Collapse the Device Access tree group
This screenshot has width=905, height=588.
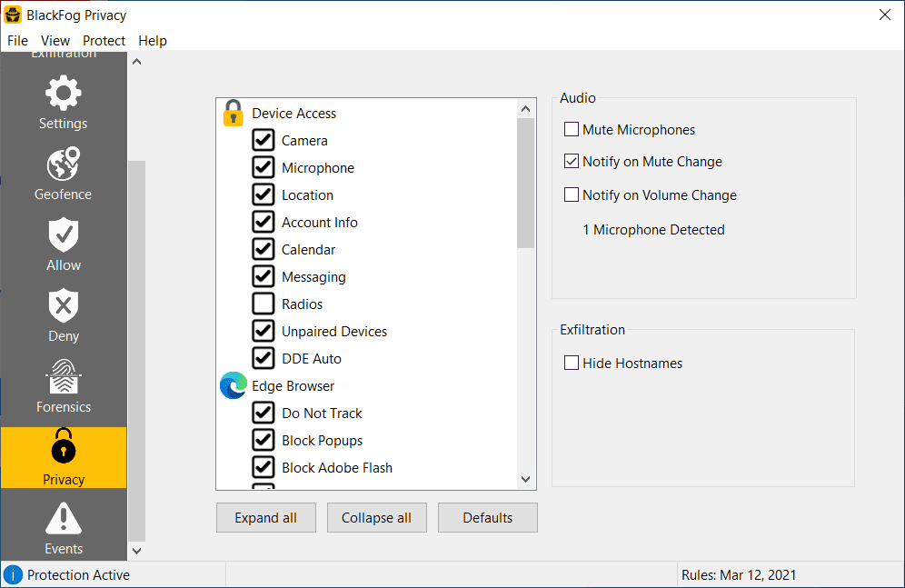pos(234,113)
